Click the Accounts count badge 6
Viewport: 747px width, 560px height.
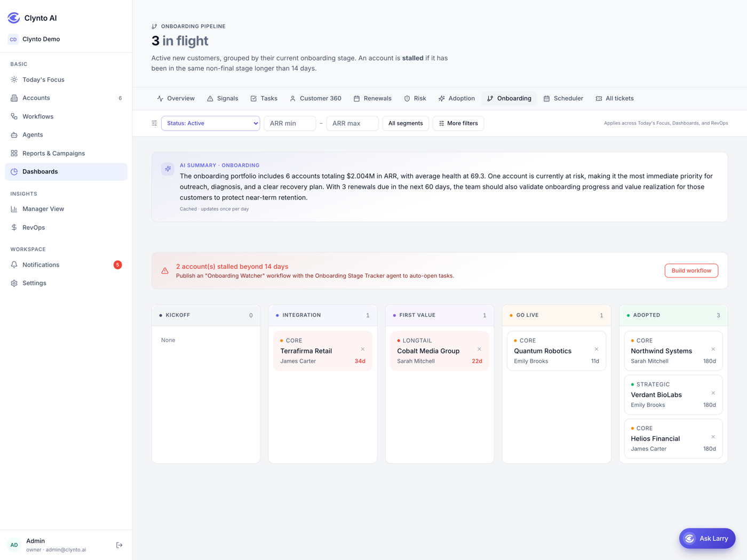[120, 98]
